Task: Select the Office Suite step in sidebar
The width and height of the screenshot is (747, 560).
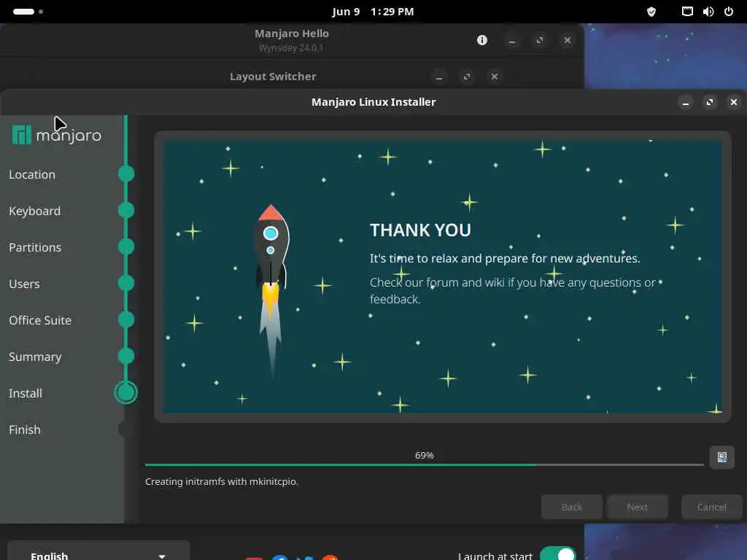Action: [x=40, y=321]
